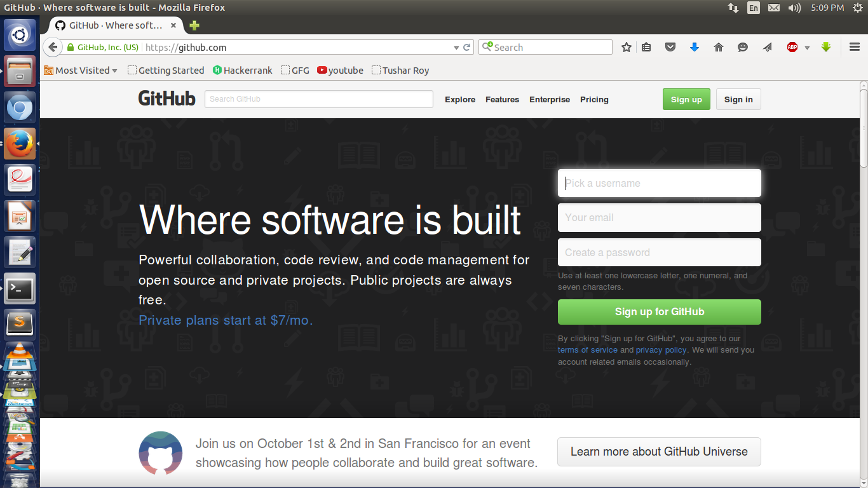This screenshot has height=488, width=868.
Task: Click the paper plane share icon
Action: tap(768, 47)
